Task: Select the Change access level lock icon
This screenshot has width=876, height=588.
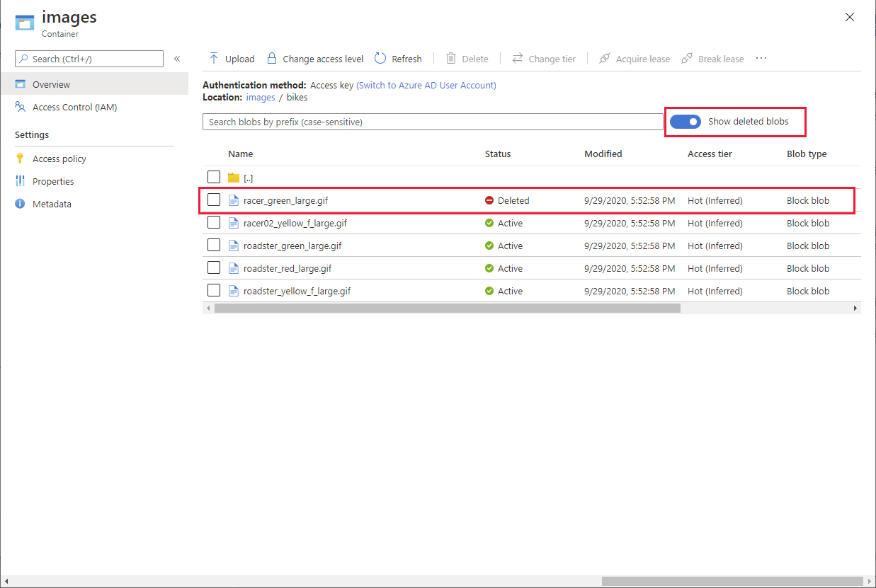Action: click(x=271, y=58)
